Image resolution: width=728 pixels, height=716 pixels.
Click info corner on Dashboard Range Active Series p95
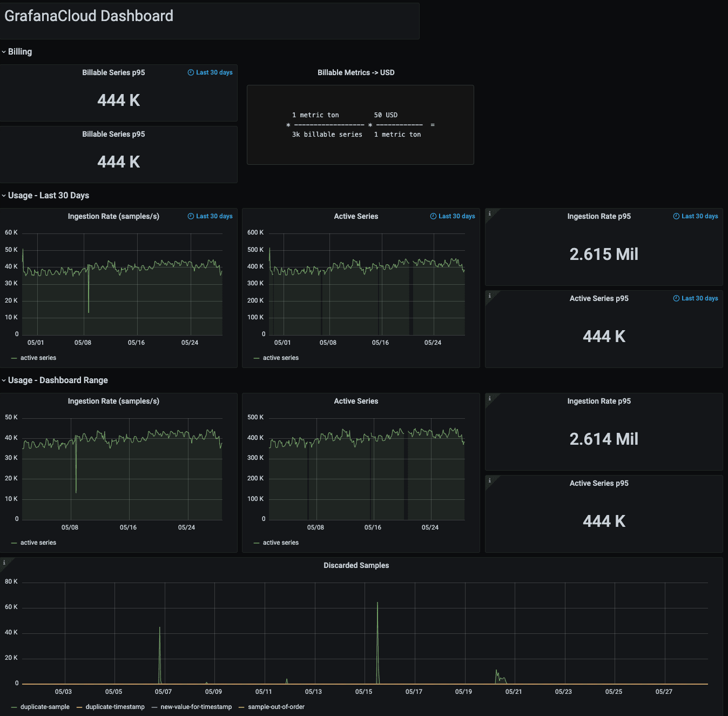tap(489, 480)
